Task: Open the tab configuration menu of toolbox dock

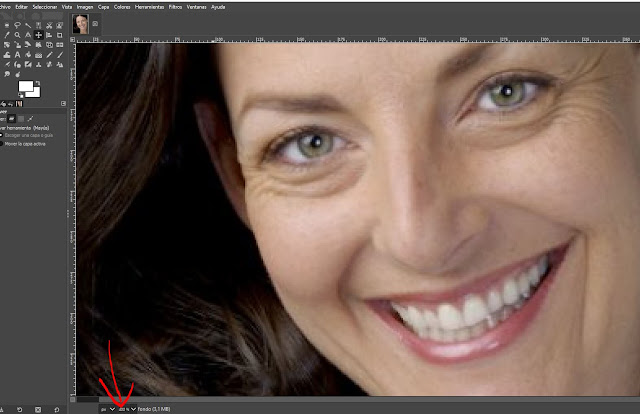Action: (63, 104)
